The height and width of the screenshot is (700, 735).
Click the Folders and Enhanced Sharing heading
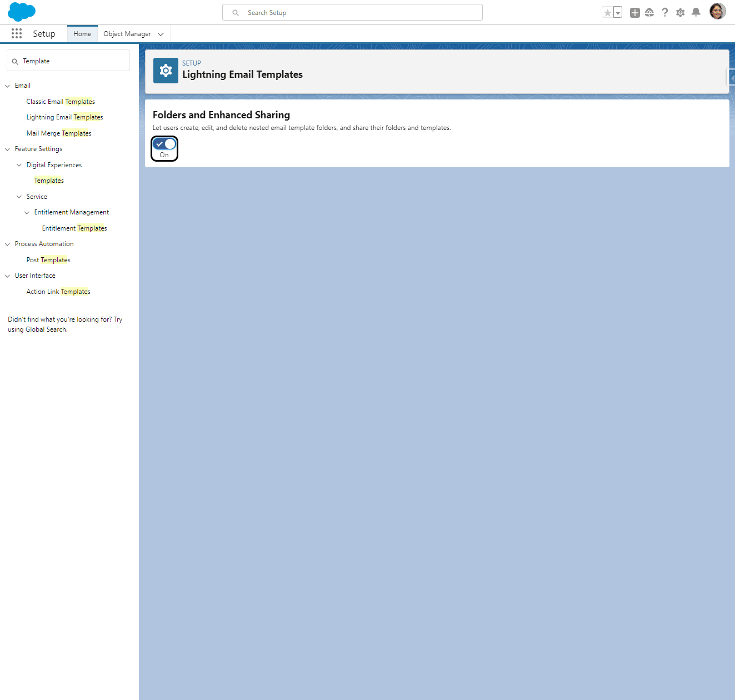(x=221, y=115)
